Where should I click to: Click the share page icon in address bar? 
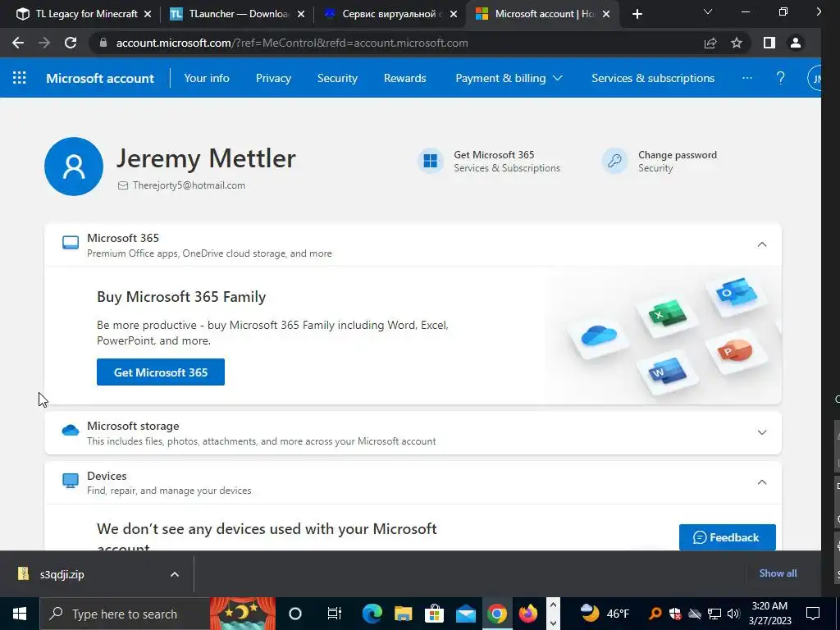(710, 43)
